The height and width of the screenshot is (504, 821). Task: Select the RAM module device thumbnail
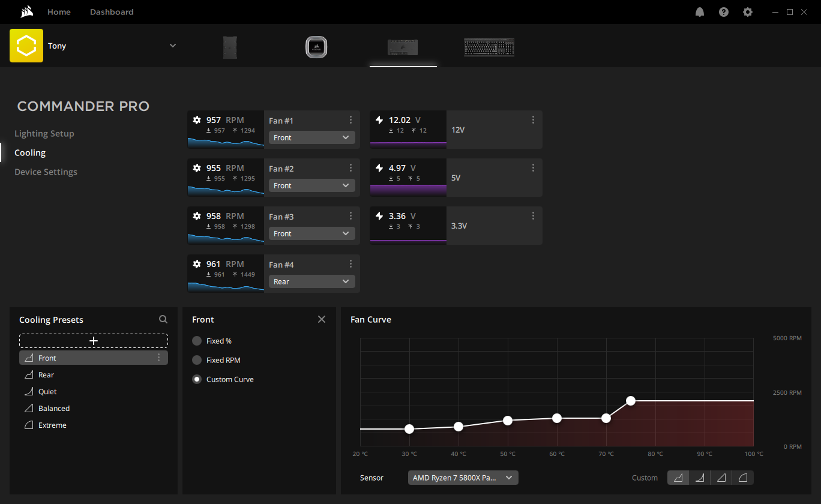(x=230, y=47)
